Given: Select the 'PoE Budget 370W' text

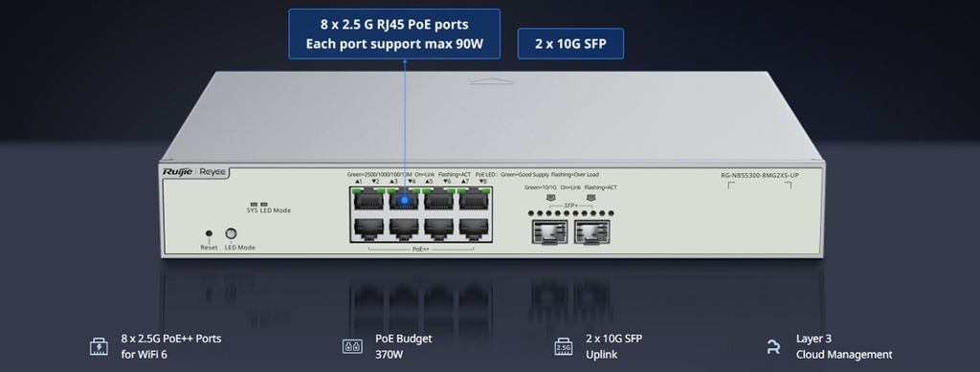Looking at the screenshot, I should click(x=403, y=346).
